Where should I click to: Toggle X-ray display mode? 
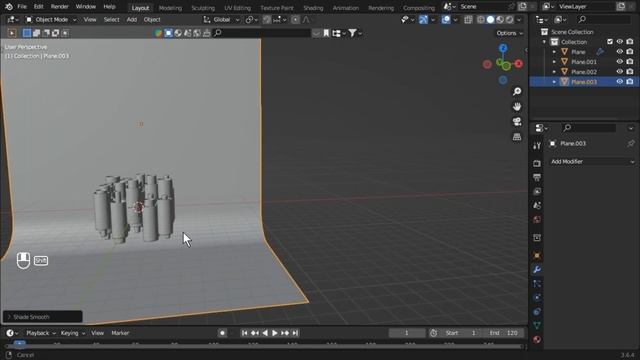[468, 20]
